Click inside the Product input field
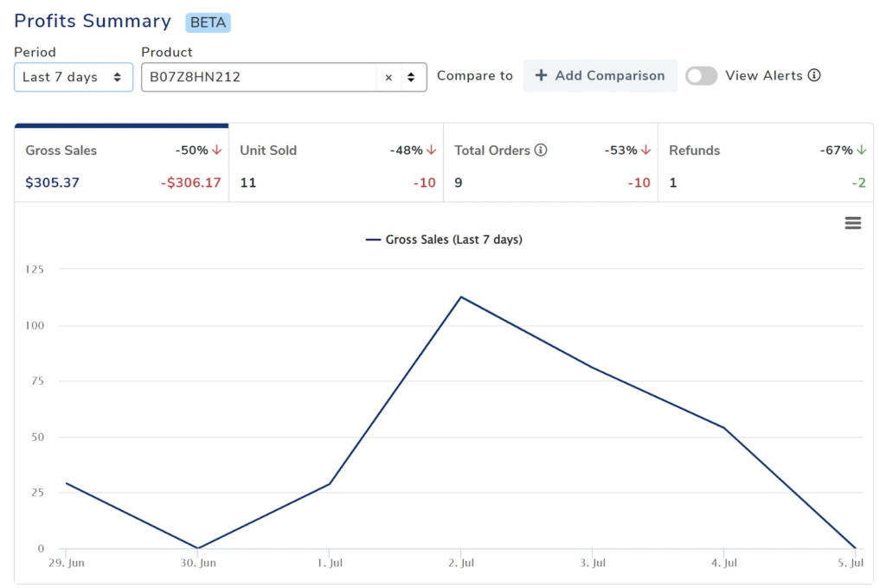The height and width of the screenshot is (588, 886). [260, 77]
